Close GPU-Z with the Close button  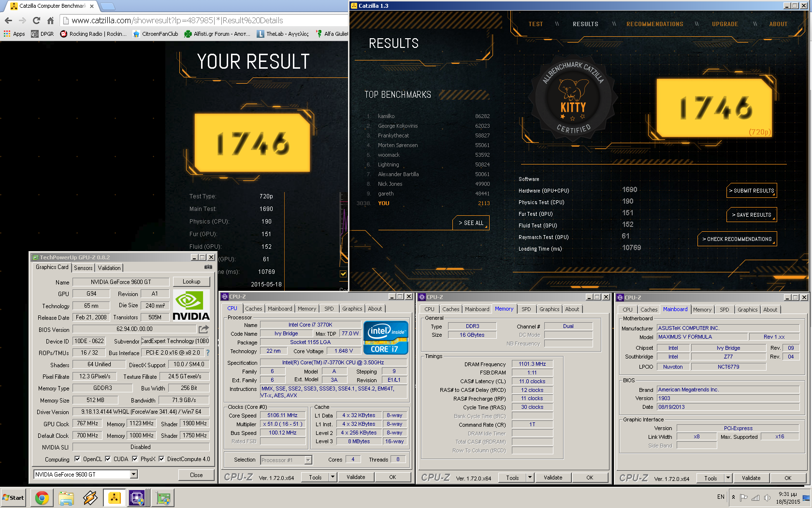point(196,475)
